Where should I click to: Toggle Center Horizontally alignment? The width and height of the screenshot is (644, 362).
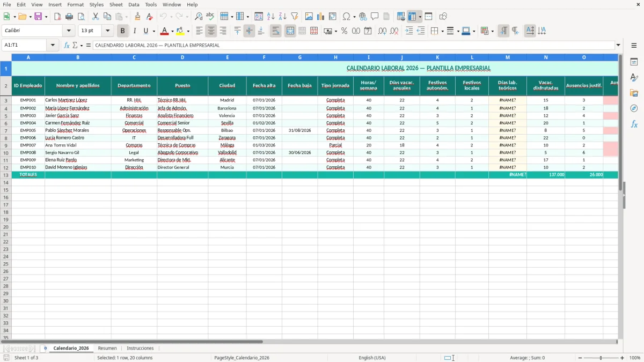point(211,31)
